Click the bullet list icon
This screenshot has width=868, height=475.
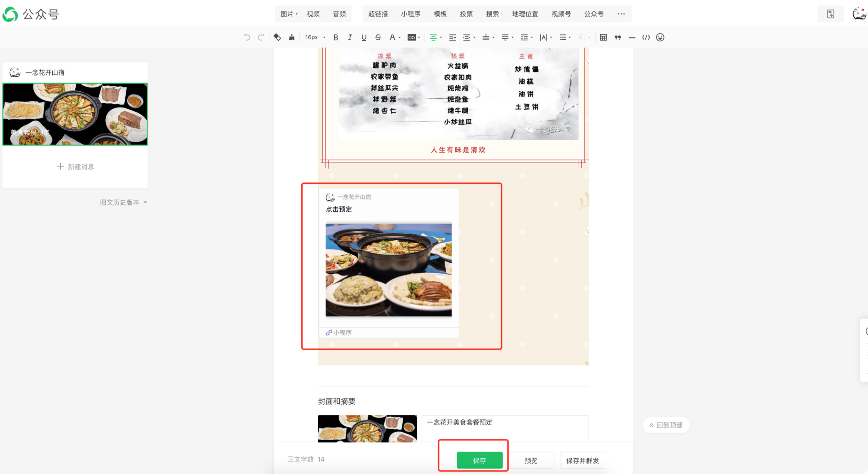click(x=563, y=37)
